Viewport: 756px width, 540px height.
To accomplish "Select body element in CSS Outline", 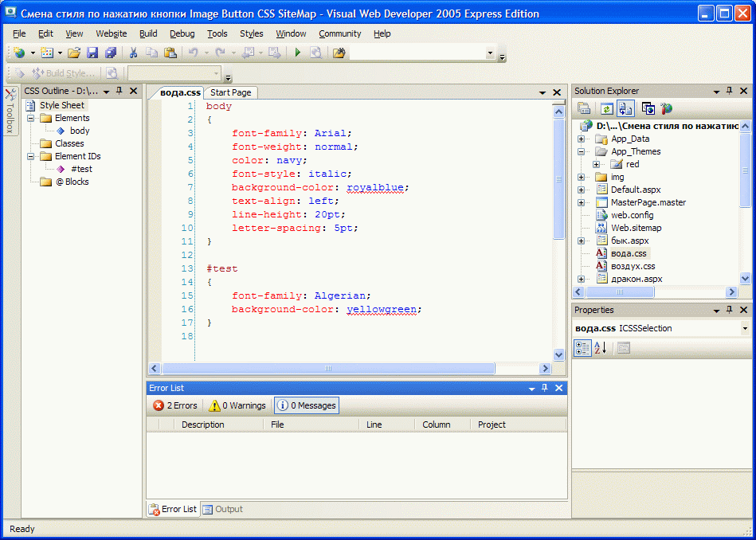I will pos(80,131).
